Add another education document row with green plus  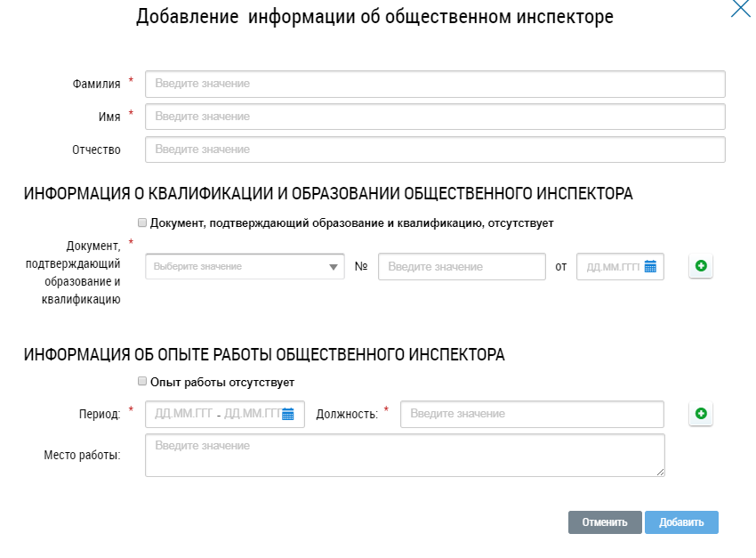[701, 266]
